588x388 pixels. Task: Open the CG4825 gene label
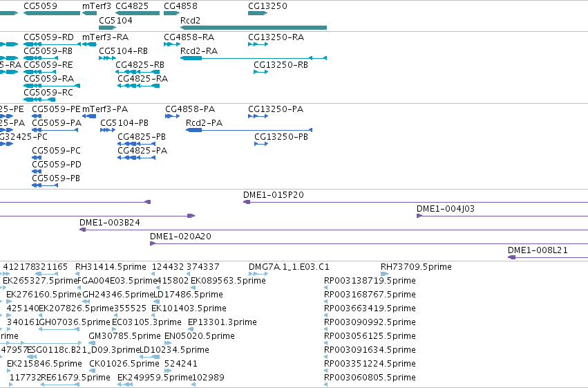click(132, 6)
